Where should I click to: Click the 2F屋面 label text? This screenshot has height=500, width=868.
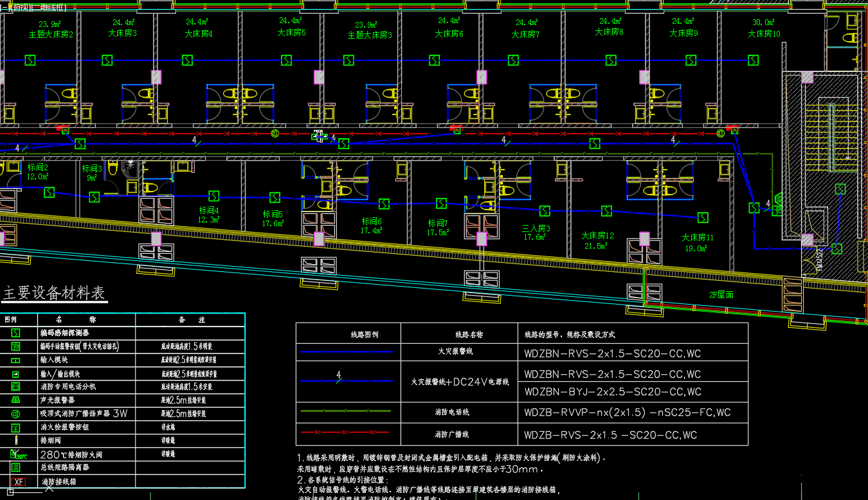coord(721,294)
